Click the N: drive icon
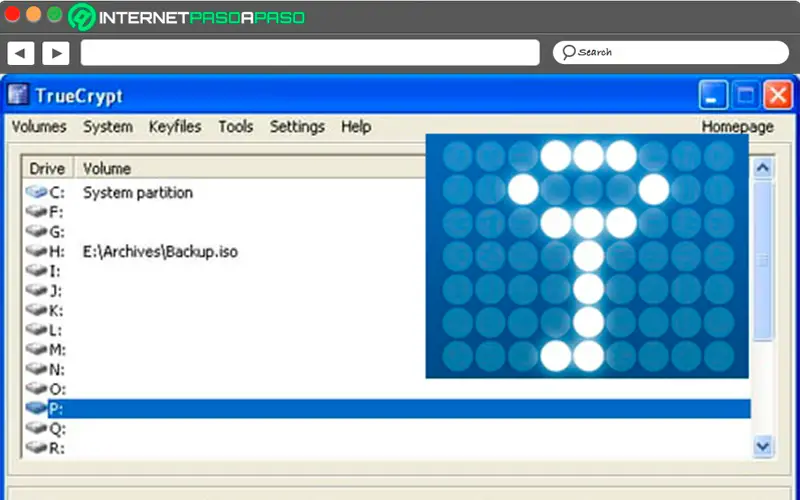Viewport: 800px width, 500px height. (36, 368)
